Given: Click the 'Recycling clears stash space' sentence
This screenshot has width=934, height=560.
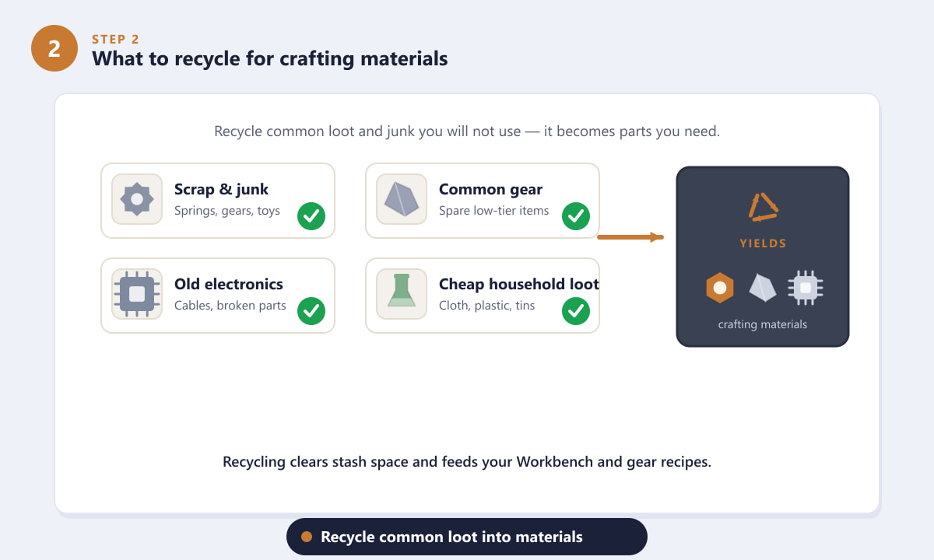Looking at the screenshot, I should coord(467,462).
